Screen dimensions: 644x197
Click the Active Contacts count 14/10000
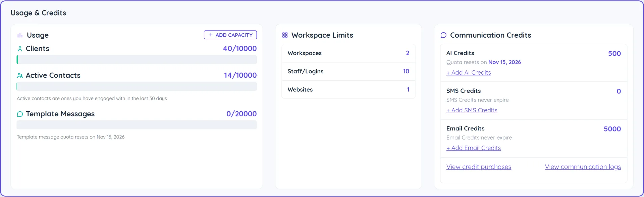[x=240, y=75]
